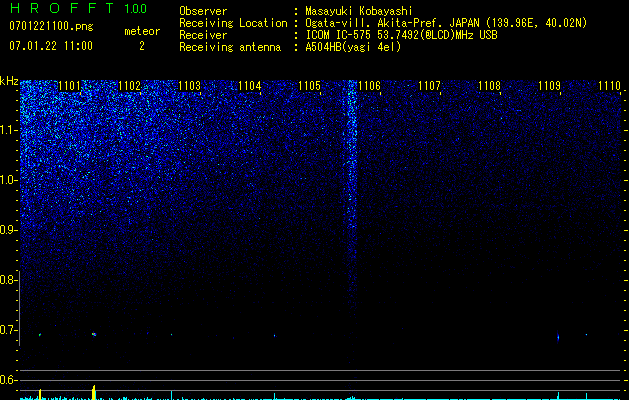The width and height of the screenshot is (629, 400).
Task: Select the Ogata-vill. Akita-Pref. JAPAN location text
Action: click(x=446, y=23)
